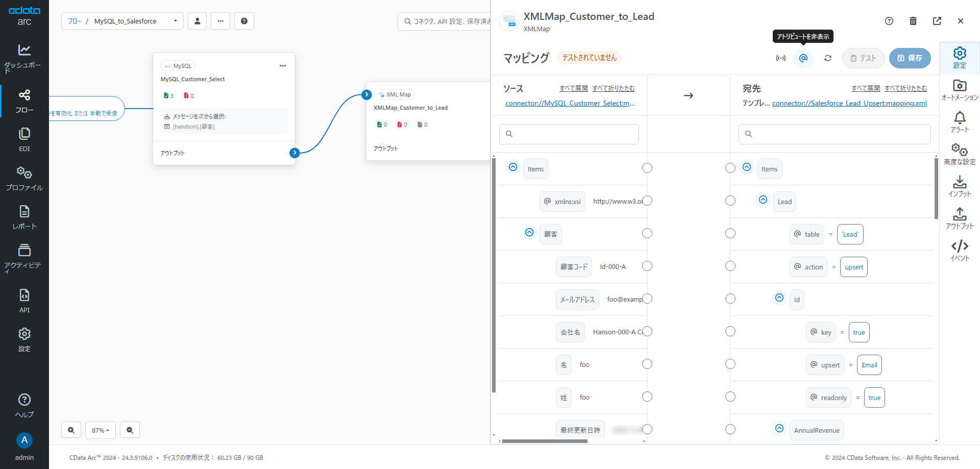The width and height of the screenshot is (980, 469).
Task: Select the source 姓 mapping circle
Action: (647, 397)
